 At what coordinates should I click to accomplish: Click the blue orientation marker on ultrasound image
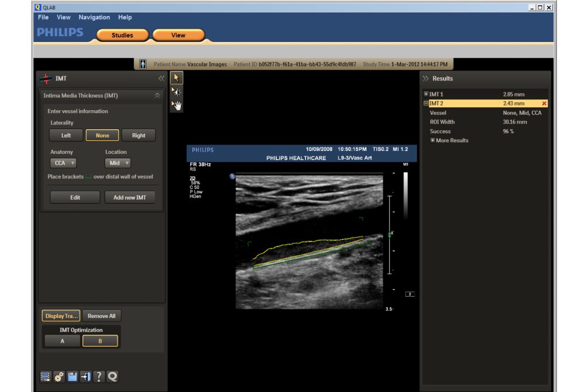[233, 176]
